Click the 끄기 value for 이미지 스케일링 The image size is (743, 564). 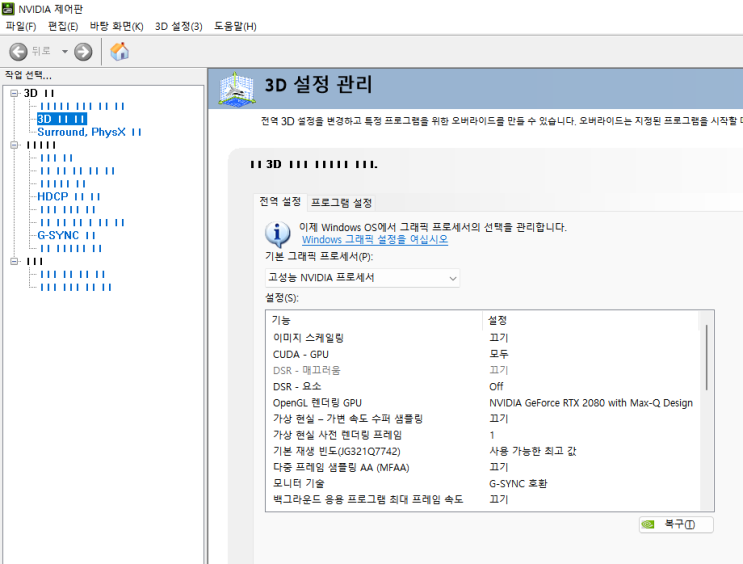click(x=498, y=338)
